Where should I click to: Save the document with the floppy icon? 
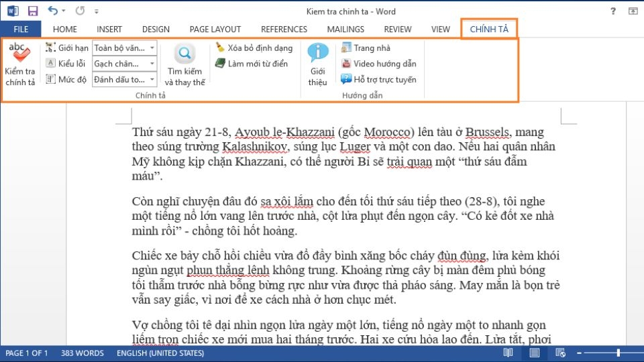[32, 11]
